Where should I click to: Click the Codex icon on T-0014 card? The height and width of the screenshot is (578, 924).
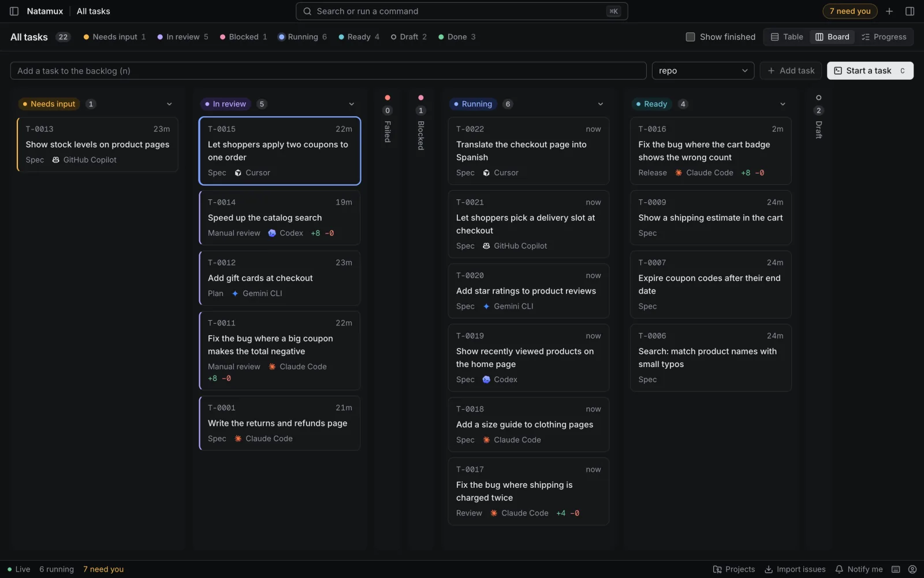click(x=272, y=233)
